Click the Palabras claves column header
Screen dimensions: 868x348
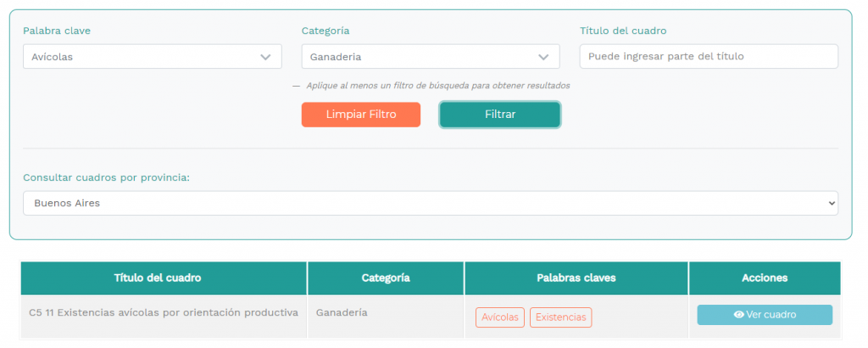pyautogui.click(x=576, y=278)
